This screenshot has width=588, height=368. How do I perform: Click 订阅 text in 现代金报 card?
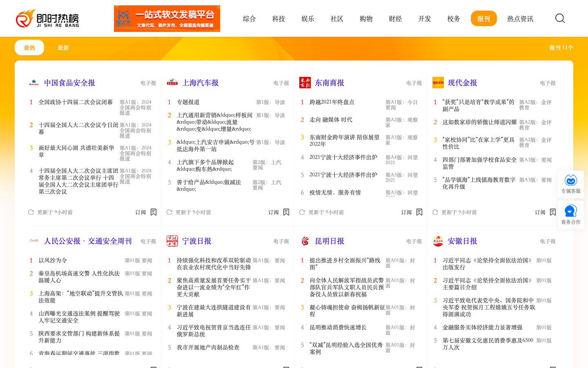(x=540, y=212)
